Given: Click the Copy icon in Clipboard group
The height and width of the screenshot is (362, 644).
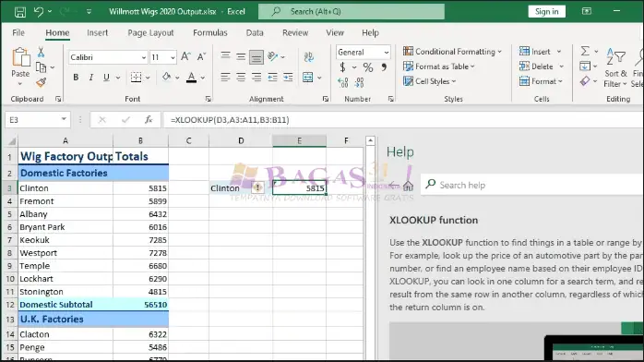Looking at the screenshot, I should [x=41, y=67].
